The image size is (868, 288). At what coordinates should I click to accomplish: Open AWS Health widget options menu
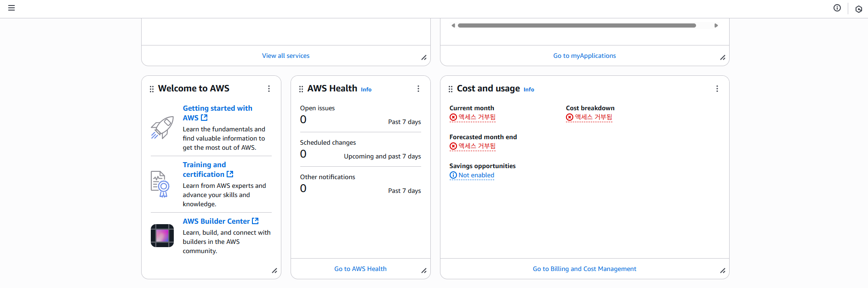point(418,89)
